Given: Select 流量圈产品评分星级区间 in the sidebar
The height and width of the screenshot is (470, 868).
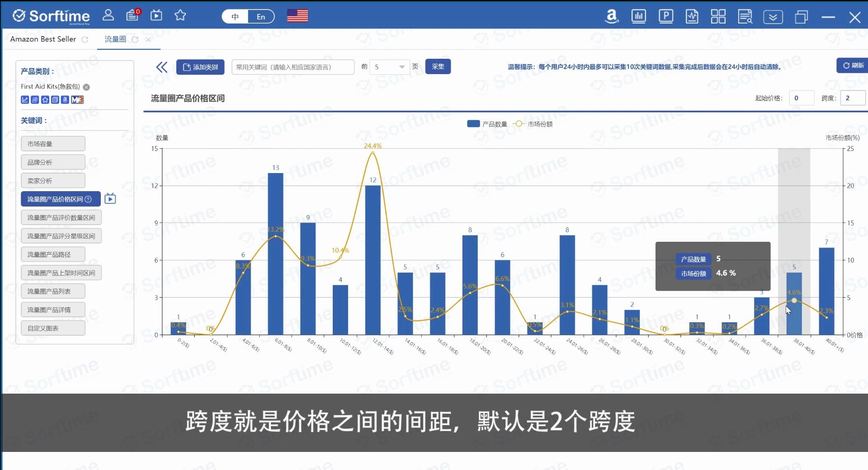Looking at the screenshot, I should [x=61, y=236].
